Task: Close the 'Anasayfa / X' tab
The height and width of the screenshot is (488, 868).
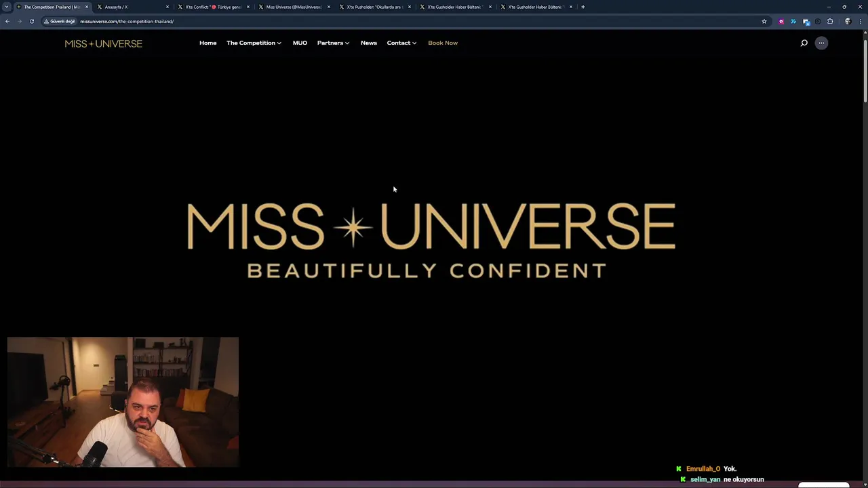Action: pyautogui.click(x=167, y=7)
